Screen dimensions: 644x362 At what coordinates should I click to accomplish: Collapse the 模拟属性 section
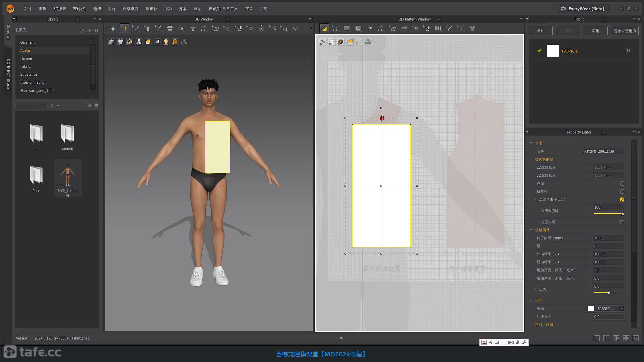pos(531,230)
